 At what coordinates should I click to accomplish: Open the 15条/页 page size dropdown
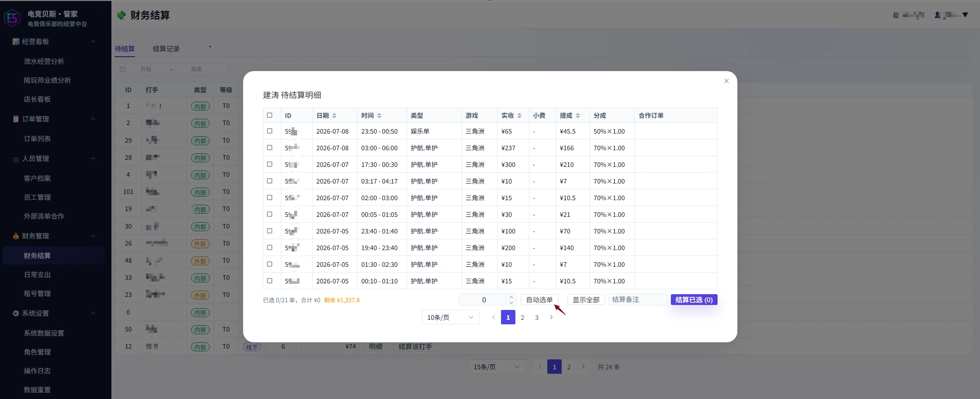[497, 367]
